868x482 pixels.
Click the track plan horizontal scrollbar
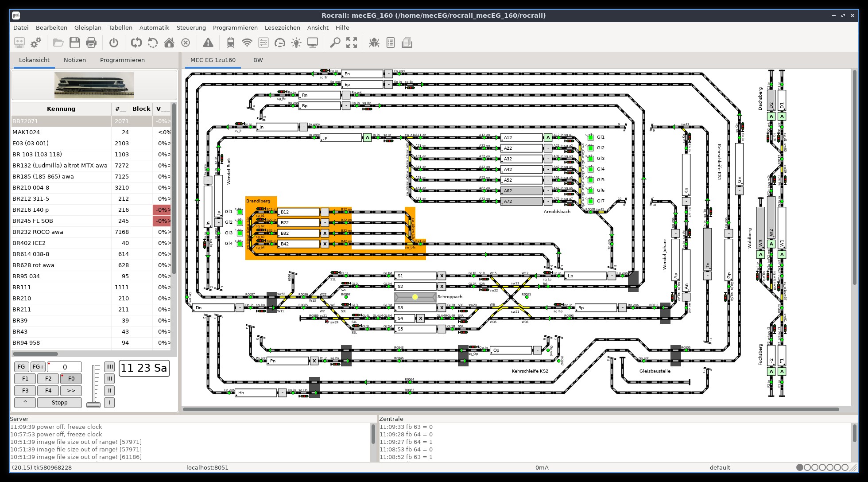pos(511,409)
